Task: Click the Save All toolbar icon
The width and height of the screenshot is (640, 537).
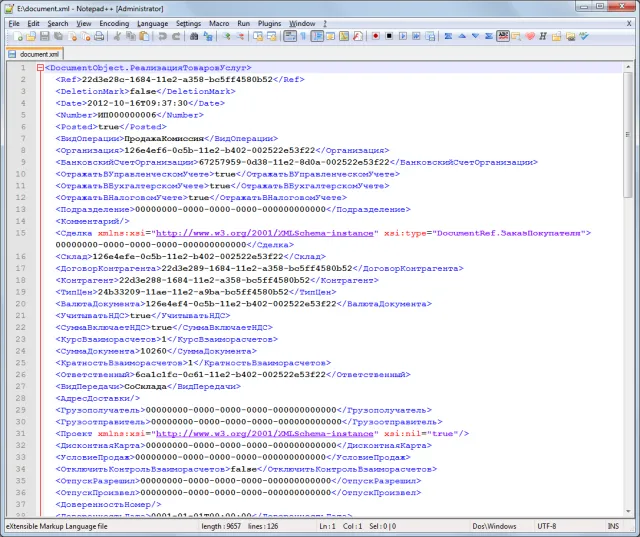Action: tap(58, 36)
